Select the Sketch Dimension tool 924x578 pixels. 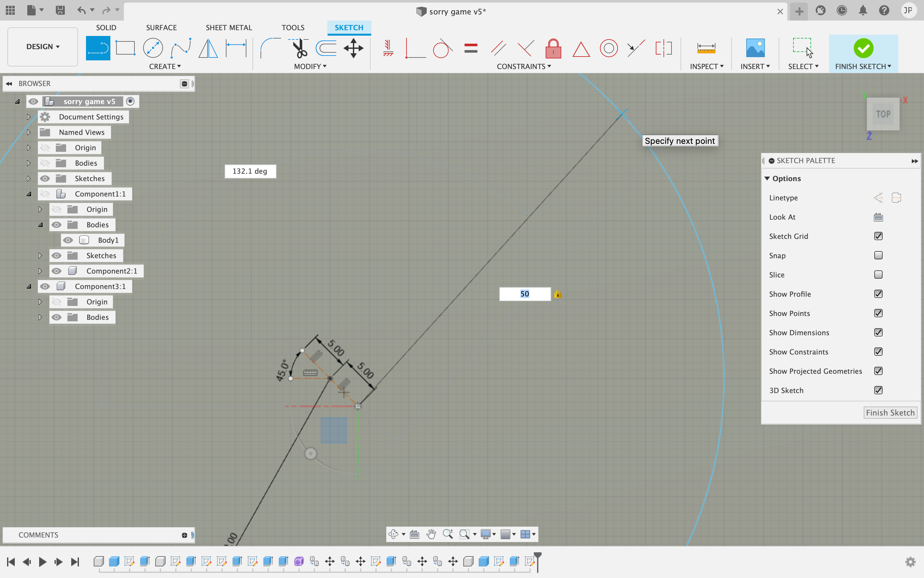(236, 48)
